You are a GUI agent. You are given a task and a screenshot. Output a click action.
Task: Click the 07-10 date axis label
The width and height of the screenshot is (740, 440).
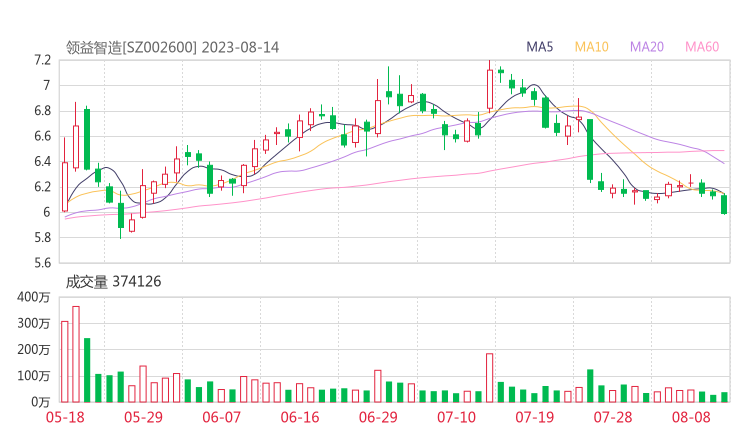456,417
